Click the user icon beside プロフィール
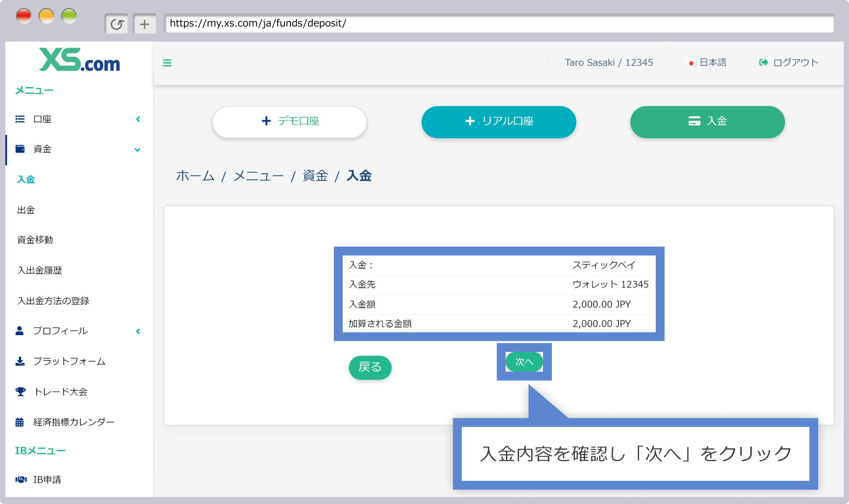 19,331
